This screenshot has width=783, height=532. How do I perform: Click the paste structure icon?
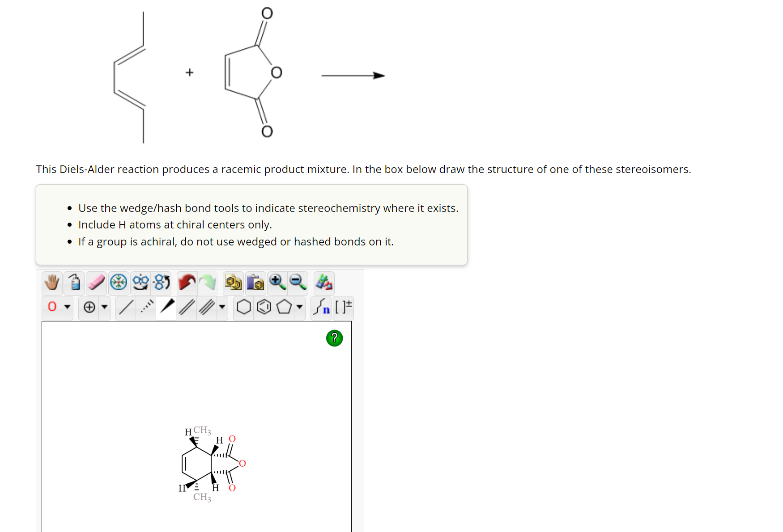tap(255, 283)
